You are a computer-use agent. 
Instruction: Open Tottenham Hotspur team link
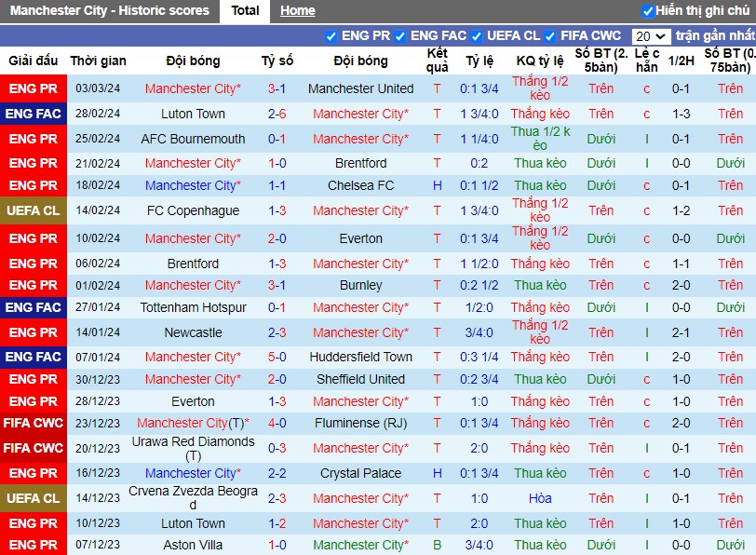193,307
